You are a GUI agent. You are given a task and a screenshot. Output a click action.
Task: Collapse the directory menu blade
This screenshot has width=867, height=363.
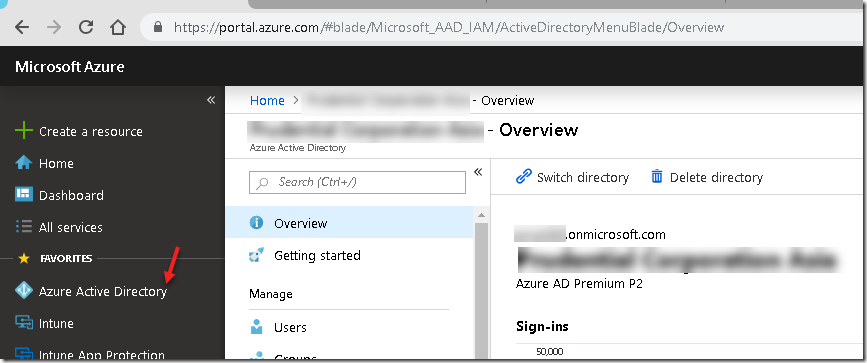click(478, 172)
